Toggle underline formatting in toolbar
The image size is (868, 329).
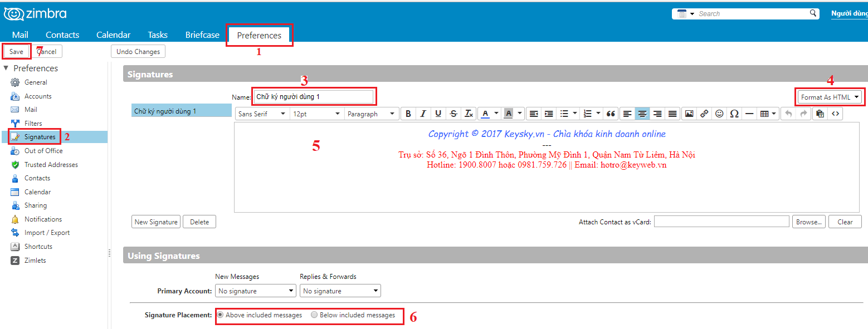click(438, 114)
